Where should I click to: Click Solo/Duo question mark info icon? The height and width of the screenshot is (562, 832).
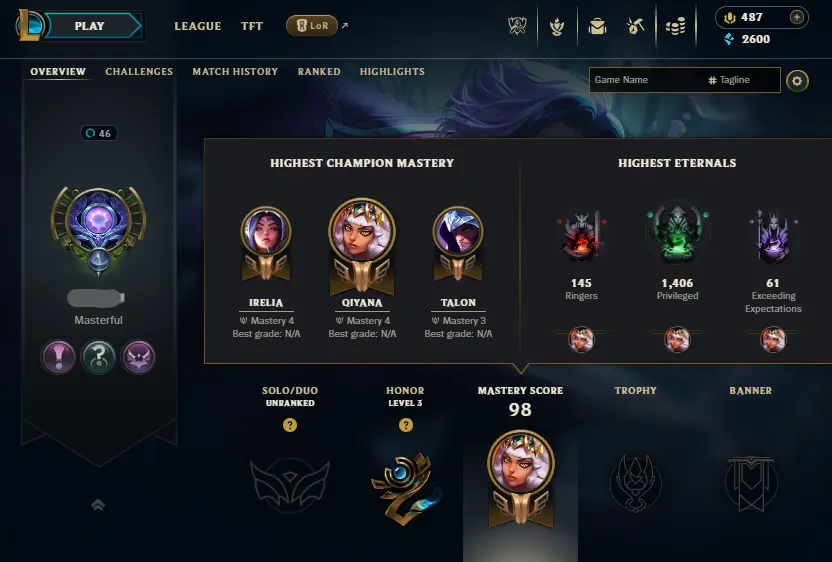click(290, 425)
